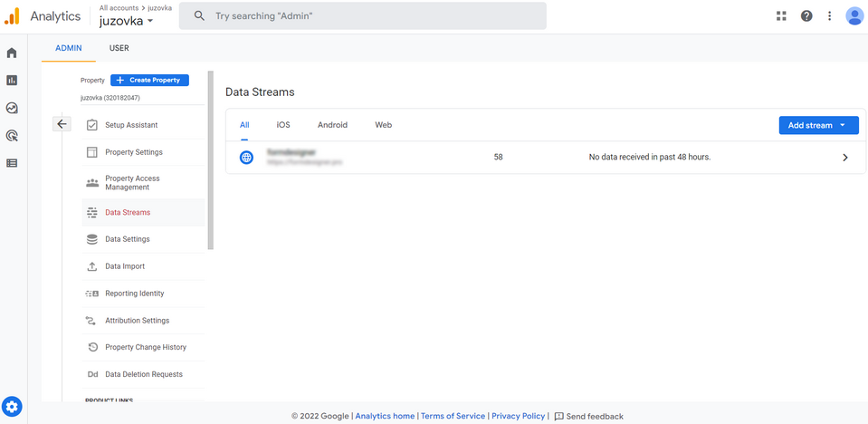Open the Configure icon in left sidebar
Screen dimensions: 868x424
pyautogui.click(x=12, y=163)
